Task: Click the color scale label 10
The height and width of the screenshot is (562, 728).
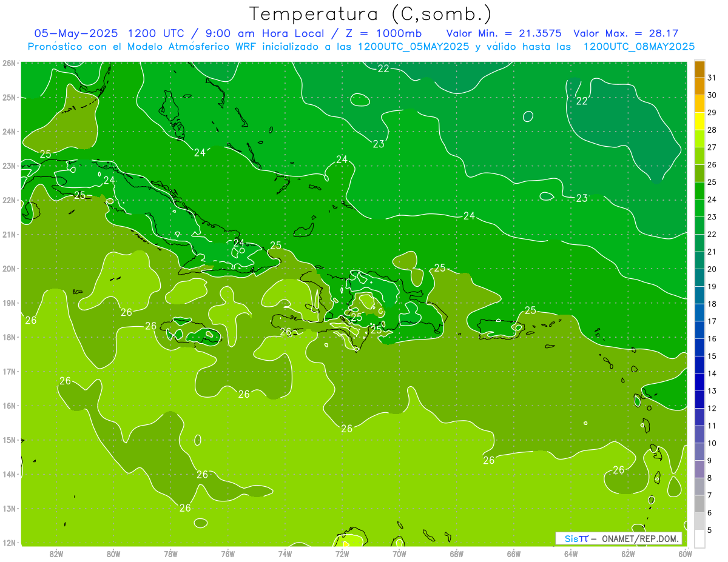Action: [x=712, y=443]
